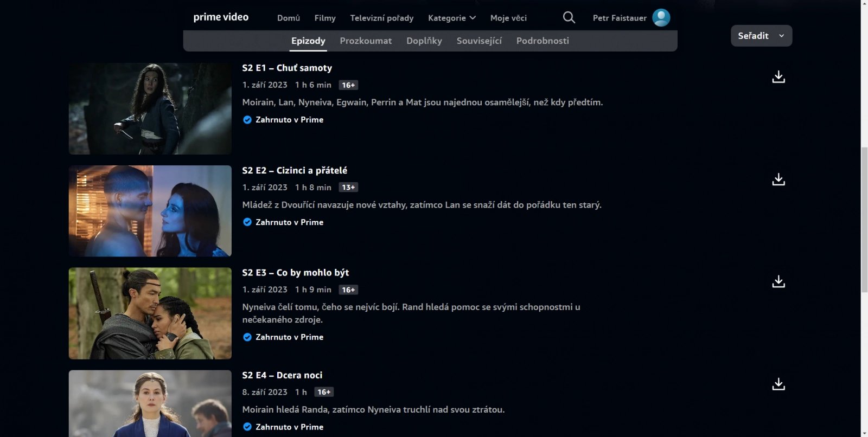Click the S2 E2 episode thumbnail
Viewport: 868px width, 437px height.
pos(150,211)
